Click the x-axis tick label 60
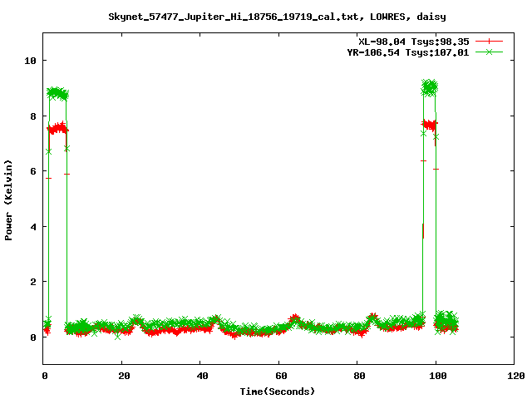The image size is (532, 399). tap(281, 376)
